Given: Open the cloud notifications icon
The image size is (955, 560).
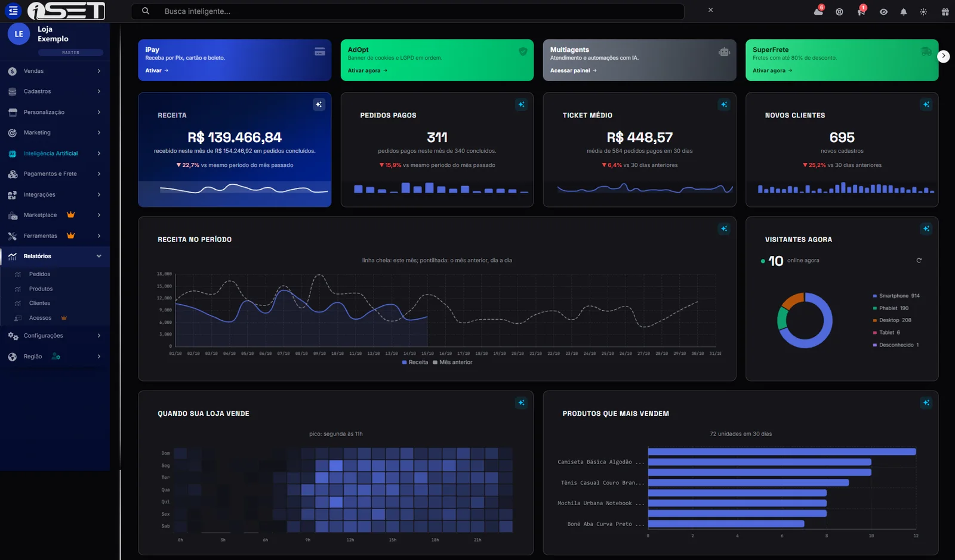Looking at the screenshot, I should coord(818,11).
